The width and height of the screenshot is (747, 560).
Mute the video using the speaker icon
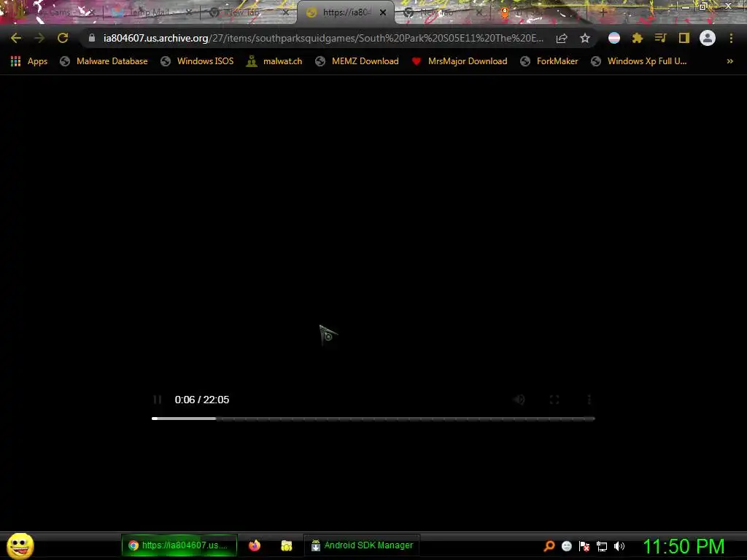point(519,400)
